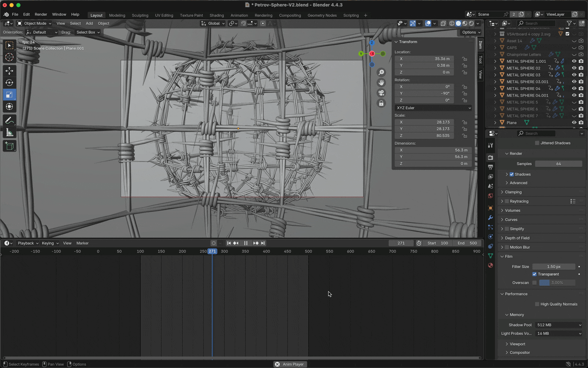This screenshot has width=588, height=368.
Task: Click the Overscan percentage slider
Action: click(557, 283)
